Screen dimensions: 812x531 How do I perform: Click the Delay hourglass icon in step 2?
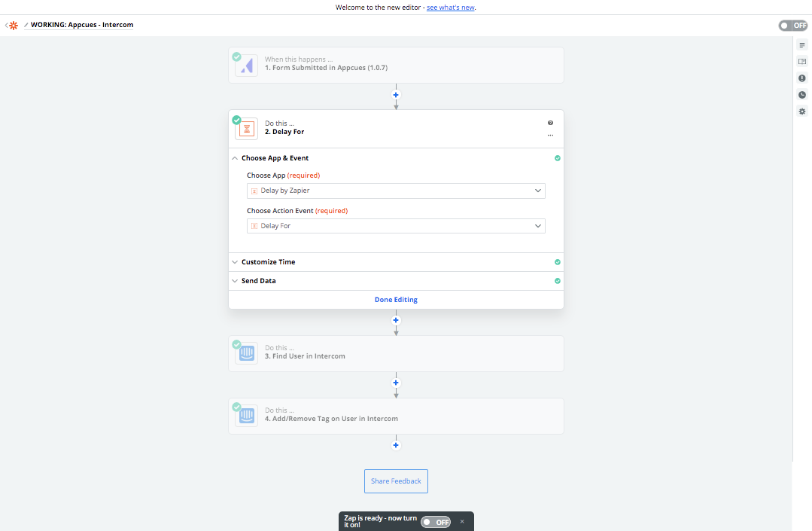(247, 129)
